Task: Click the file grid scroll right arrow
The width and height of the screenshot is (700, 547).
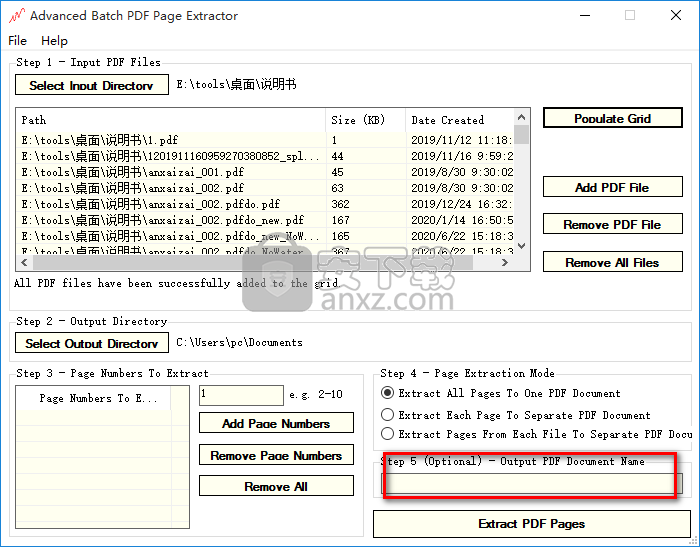Action: [505, 263]
